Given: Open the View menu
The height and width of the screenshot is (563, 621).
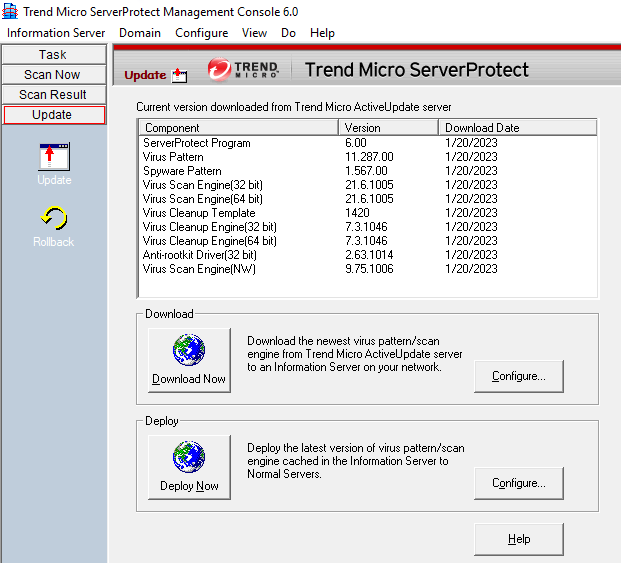Looking at the screenshot, I should pyautogui.click(x=254, y=33).
